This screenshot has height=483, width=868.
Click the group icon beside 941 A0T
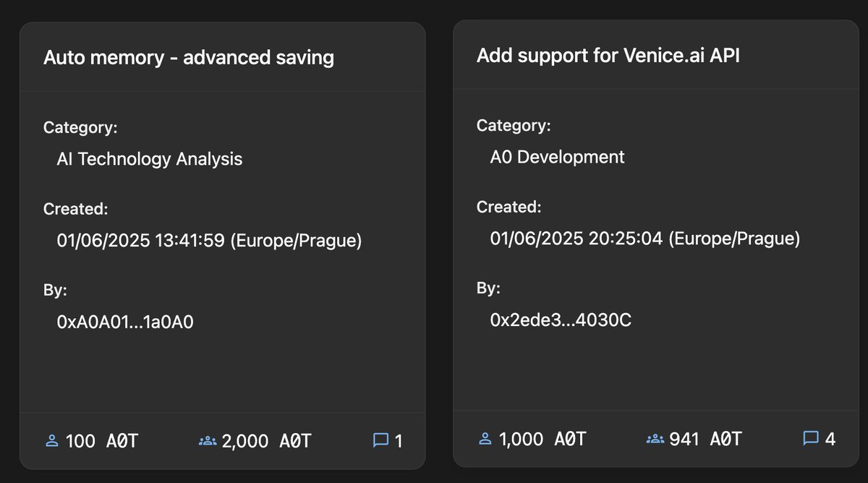click(x=655, y=438)
